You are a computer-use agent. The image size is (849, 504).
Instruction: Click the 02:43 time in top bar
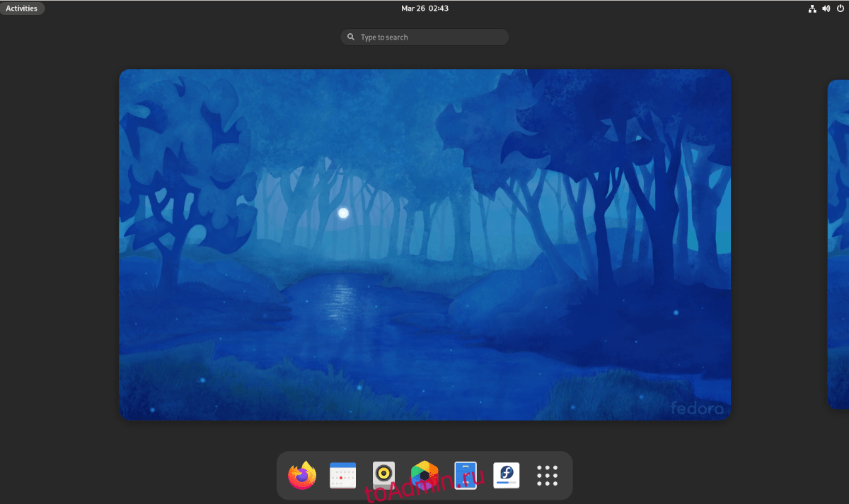439,8
